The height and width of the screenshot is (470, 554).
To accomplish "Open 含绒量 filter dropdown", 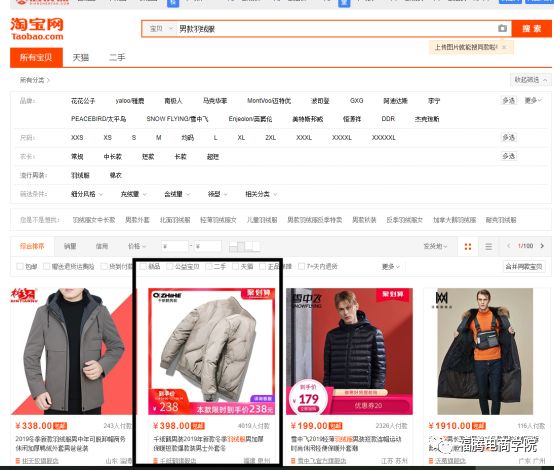I will [177, 194].
